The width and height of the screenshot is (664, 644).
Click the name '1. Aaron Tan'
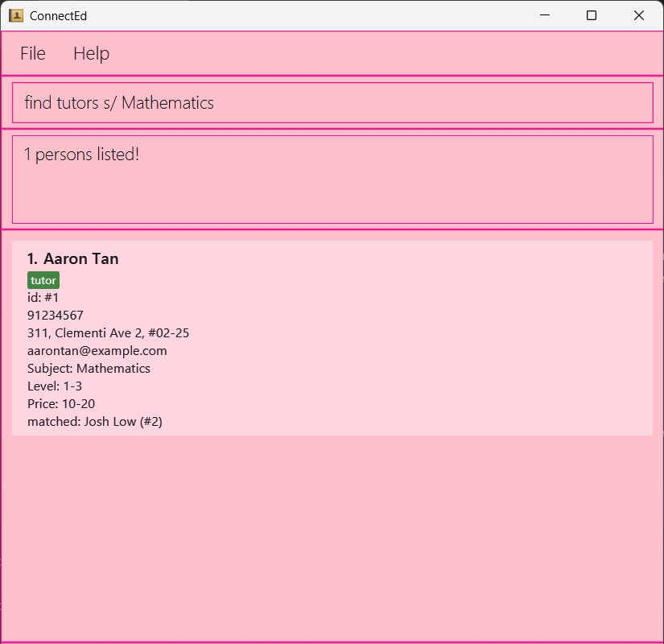coord(72,258)
